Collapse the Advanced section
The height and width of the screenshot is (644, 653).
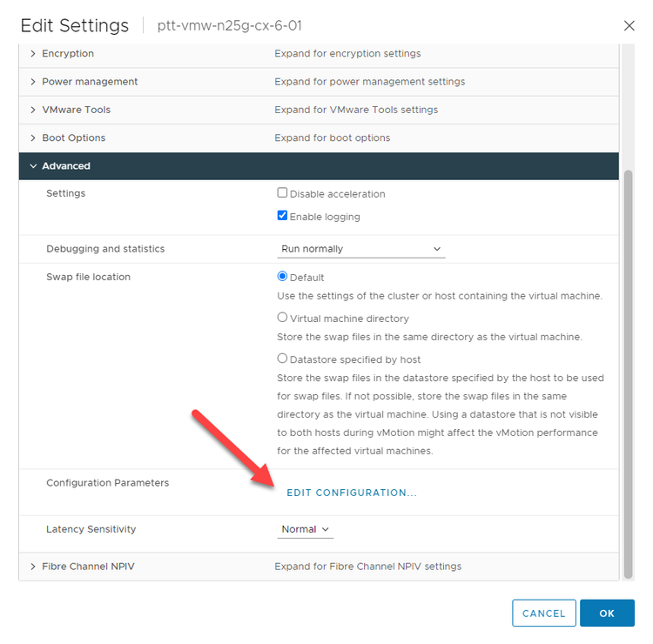[33, 166]
